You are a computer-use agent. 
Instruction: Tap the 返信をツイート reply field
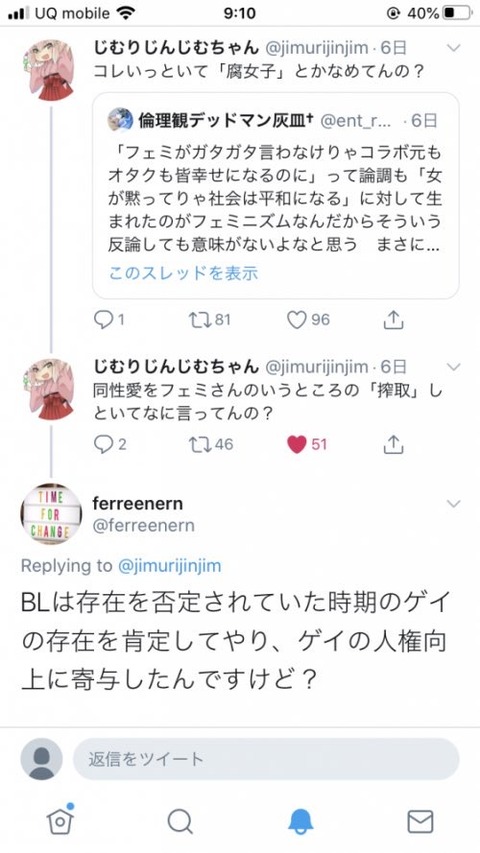tap(266, 759)
